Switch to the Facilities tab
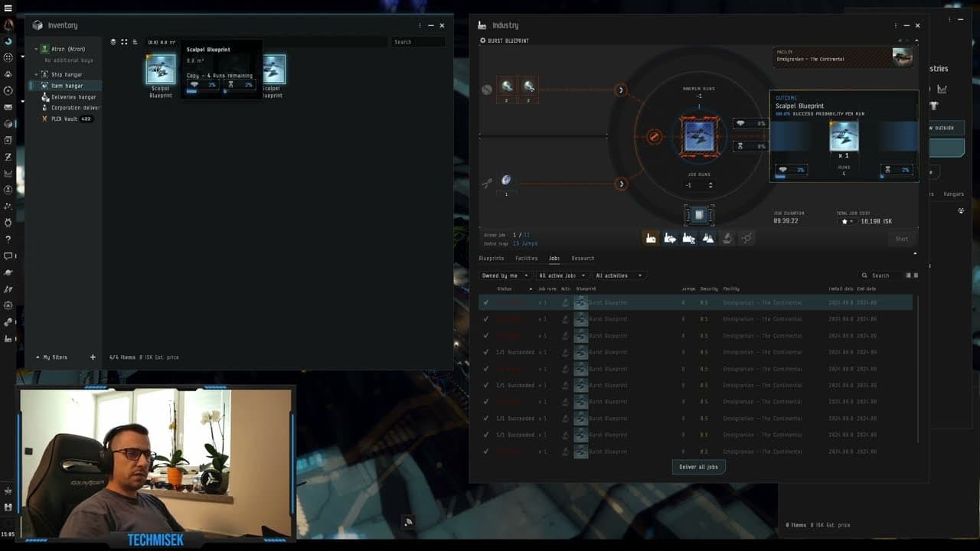Image resolution: width=980 pixels, height=551 pixels. tap(526, 259)
